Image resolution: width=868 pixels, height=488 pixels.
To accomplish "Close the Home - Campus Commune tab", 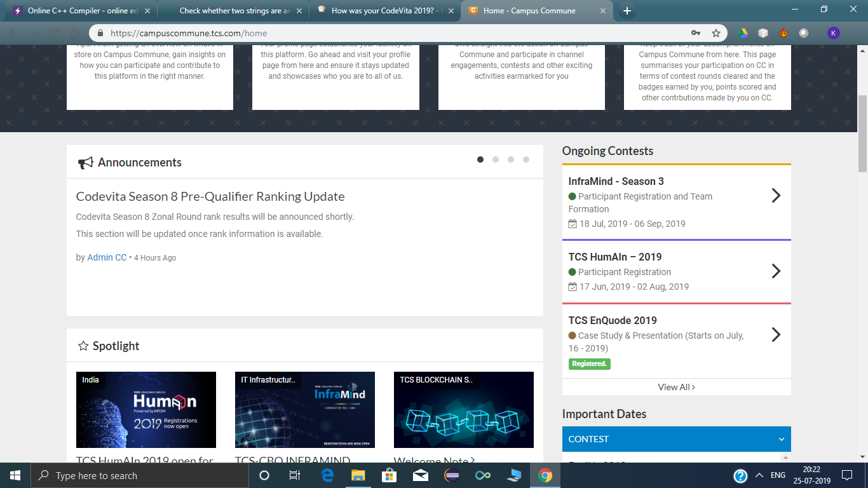I will (602, 11).
